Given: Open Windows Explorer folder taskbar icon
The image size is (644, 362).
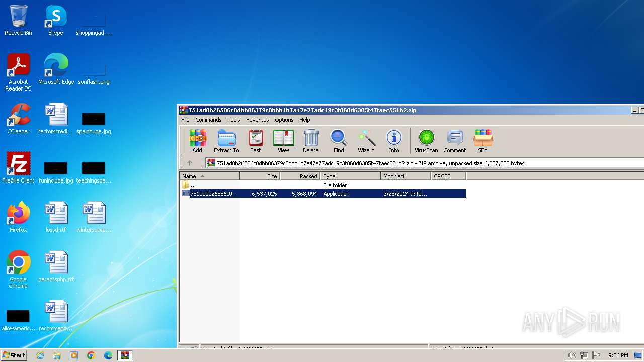Looking at the screenshot, I should pyautogui.click(x=57, y=355).
